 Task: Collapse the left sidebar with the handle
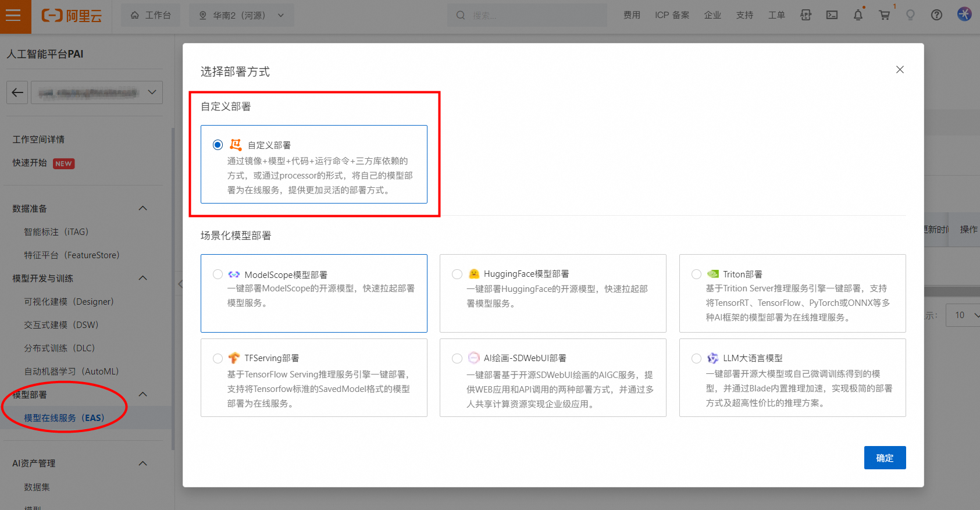click(180, 284)
